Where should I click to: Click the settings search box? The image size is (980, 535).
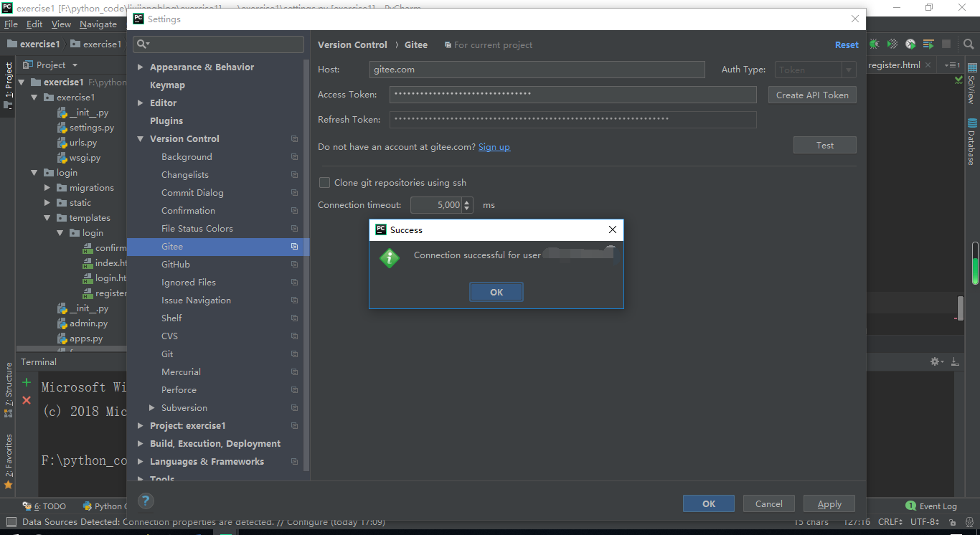coord(219,44)
